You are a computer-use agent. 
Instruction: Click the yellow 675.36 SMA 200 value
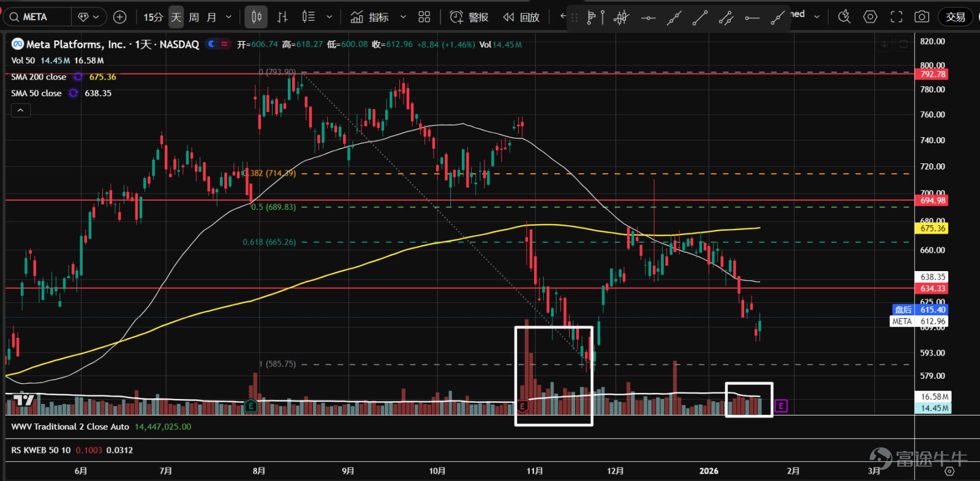102,77
